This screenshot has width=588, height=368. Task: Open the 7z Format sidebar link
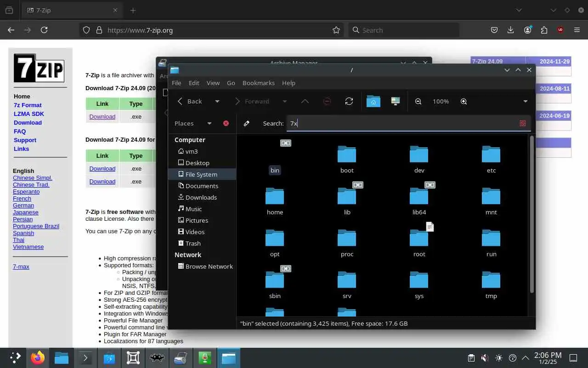28,105
